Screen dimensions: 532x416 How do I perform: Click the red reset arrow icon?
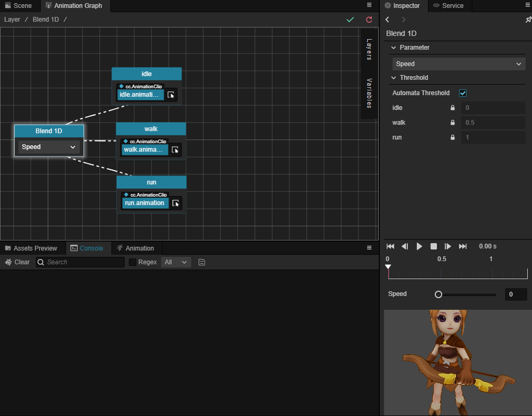point(369,20)
